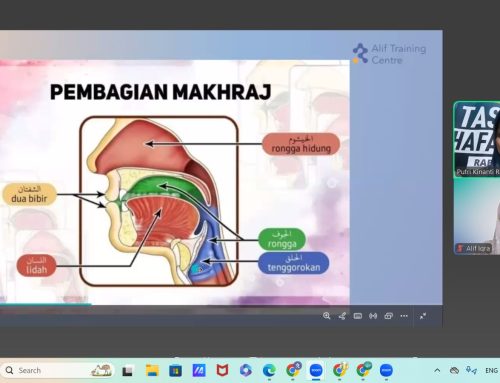
Task: Open the first Chrome profile icon in taskbar
Action: 293,370
